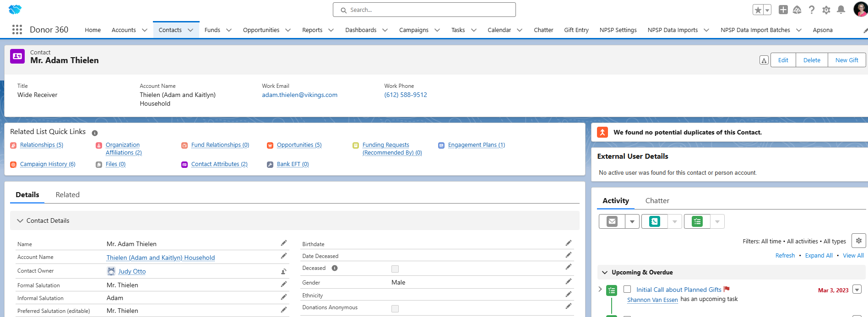Open the App Launcher grid icon
The height and width of the screenshot is (317, 868).
[x=17, y=30]
